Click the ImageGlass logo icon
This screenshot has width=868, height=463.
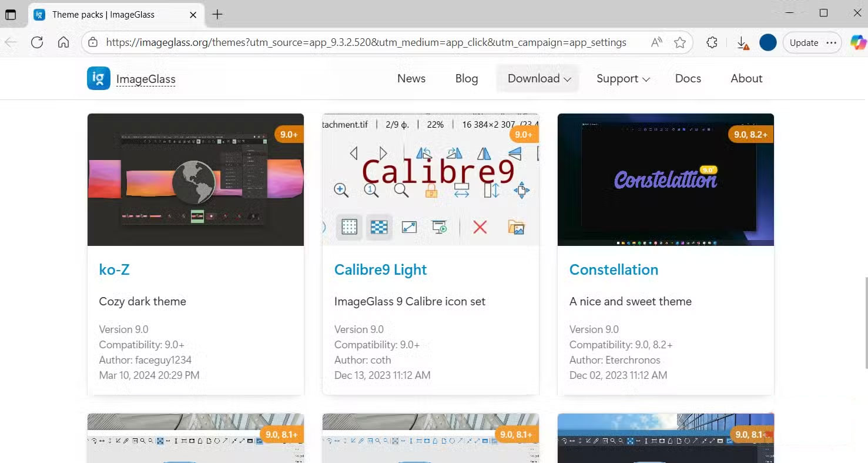click(x=98, y=78)
